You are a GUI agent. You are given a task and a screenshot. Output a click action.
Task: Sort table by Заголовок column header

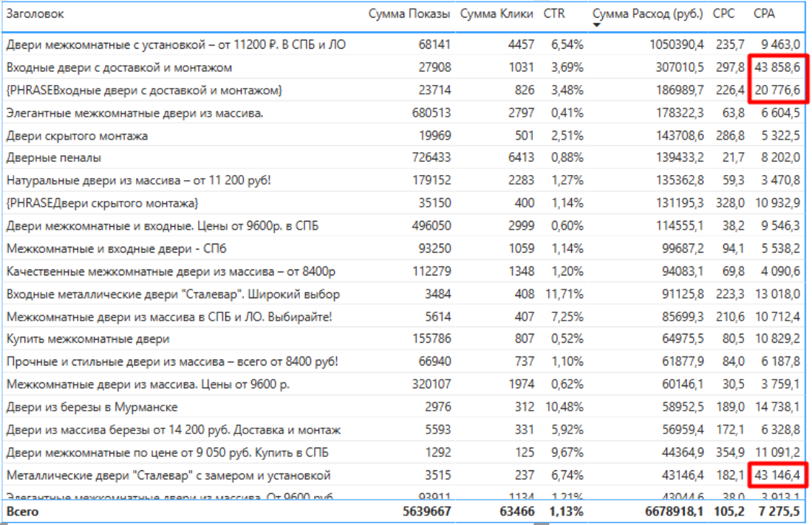[x=35, y=14]
